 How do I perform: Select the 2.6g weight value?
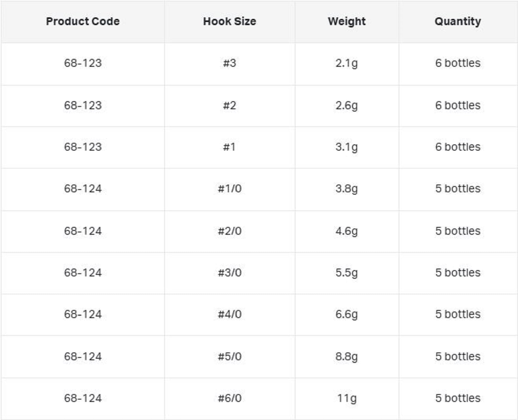tap(347, 106)
